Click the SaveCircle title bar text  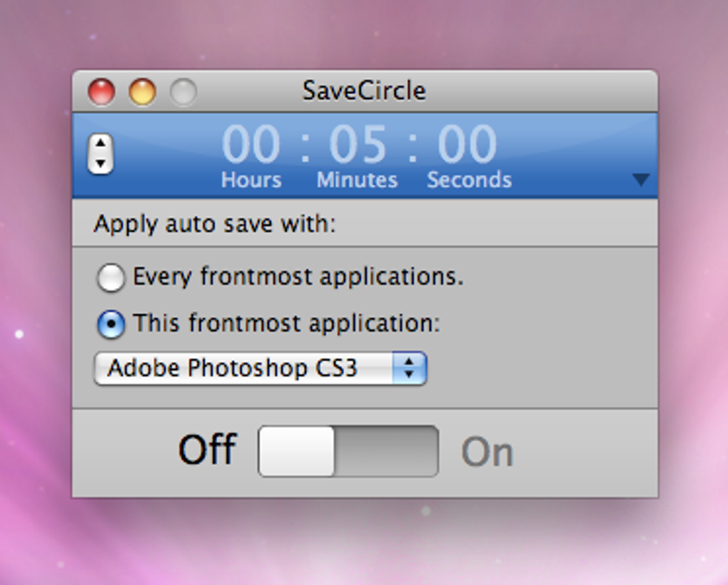click(365, 91)
